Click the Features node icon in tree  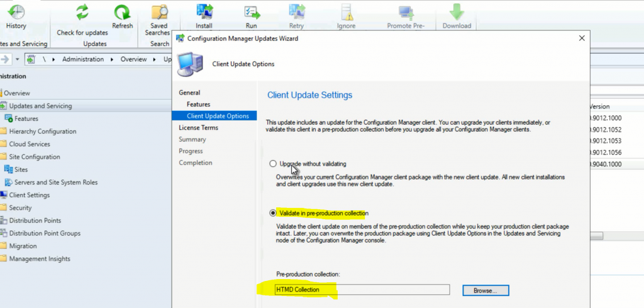point(8,118)
